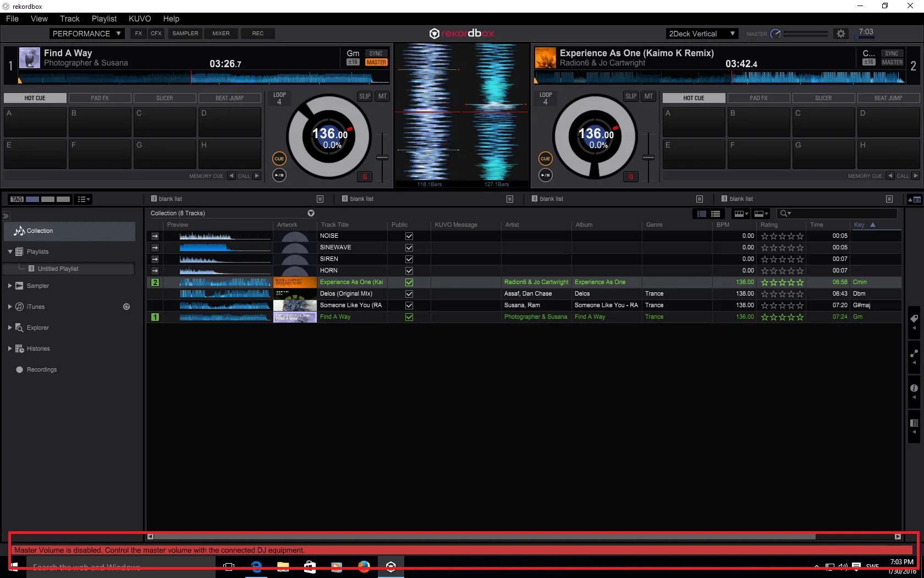Enable deck 2 MT master tempo
The image size is (924, 578).
pos(649,96)
